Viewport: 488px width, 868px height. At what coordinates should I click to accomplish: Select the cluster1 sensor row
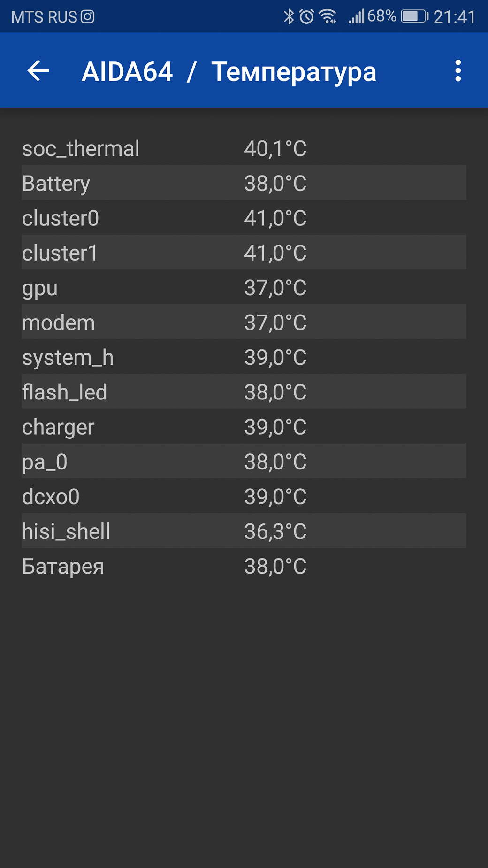click(x=244, y=253)
